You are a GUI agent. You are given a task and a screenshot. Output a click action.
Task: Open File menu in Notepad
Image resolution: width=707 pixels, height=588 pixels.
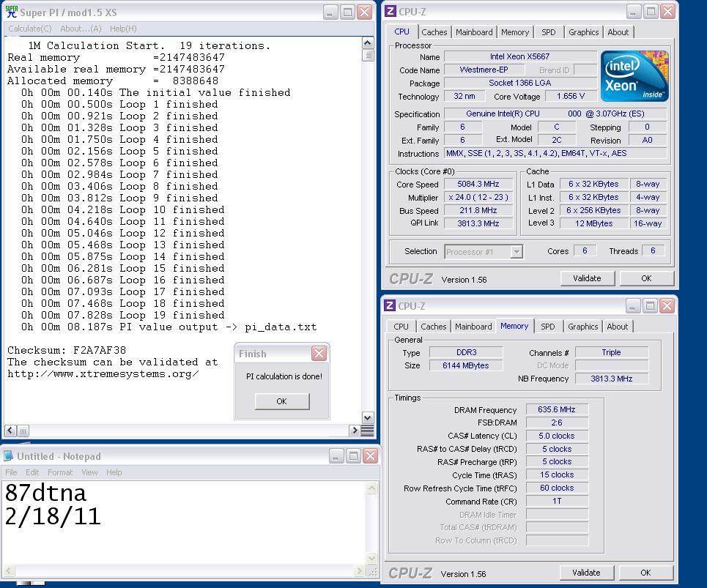tap(11, 472)
